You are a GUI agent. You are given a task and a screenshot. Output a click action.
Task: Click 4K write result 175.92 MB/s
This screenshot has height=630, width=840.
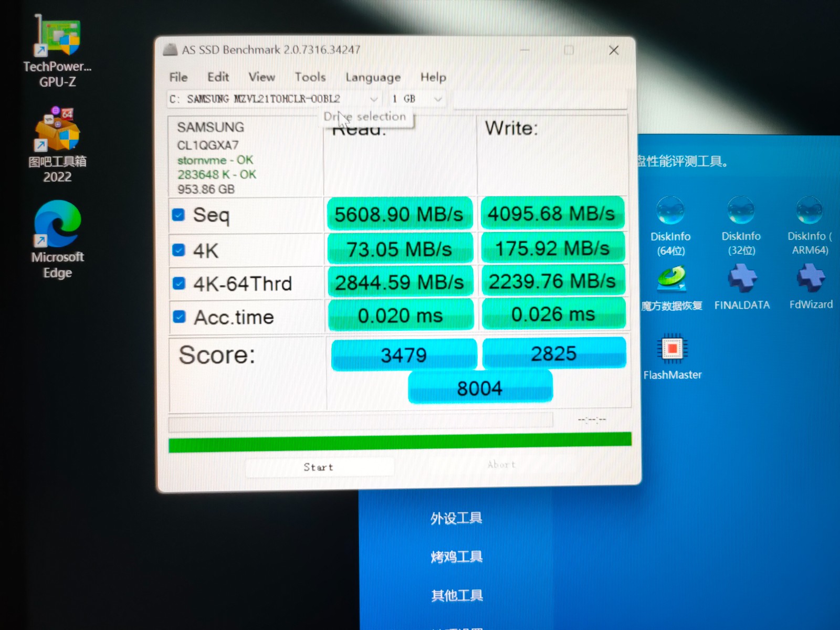point(552,248)
